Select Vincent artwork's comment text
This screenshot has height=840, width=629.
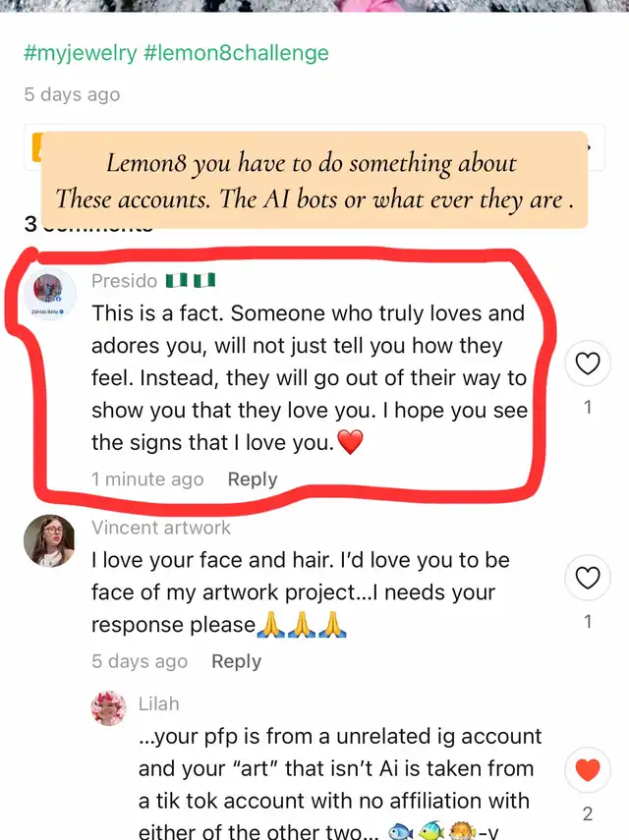click(300, 592)
